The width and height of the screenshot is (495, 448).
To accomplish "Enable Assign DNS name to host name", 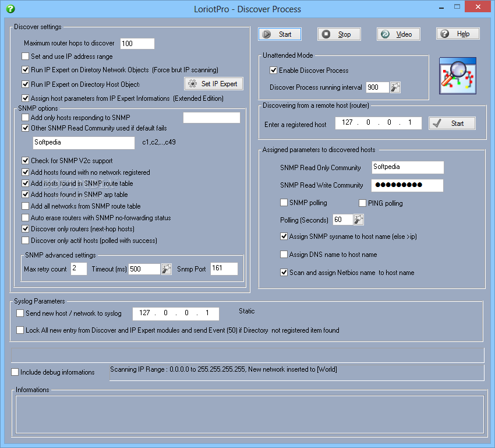I will [284, 254].
